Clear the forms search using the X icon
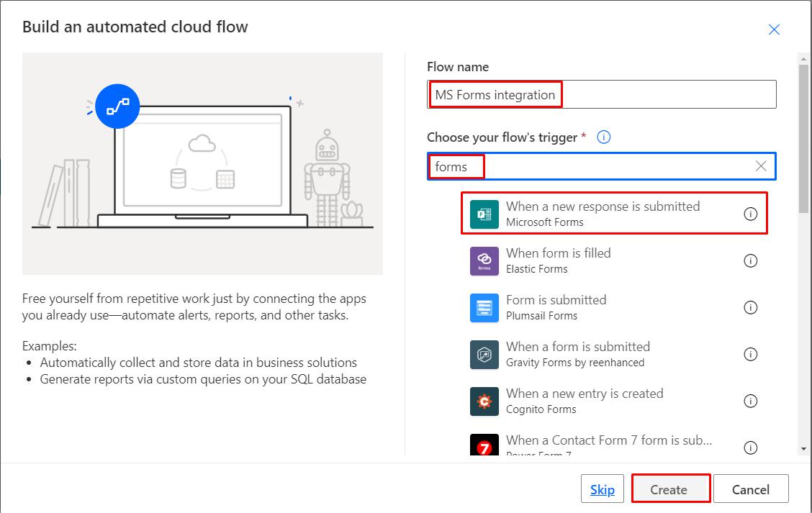The width and height of the screenshot is (812, 513). [x=761, y=166]
